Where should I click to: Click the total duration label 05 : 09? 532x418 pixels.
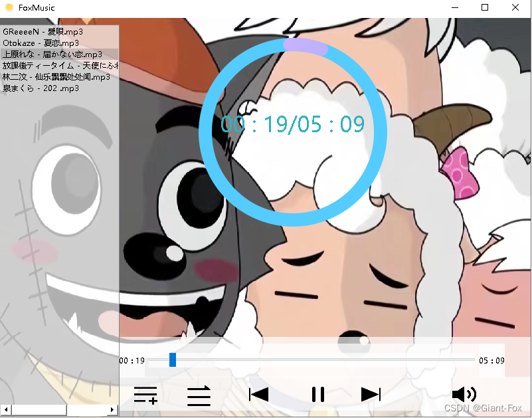point(491,361)
